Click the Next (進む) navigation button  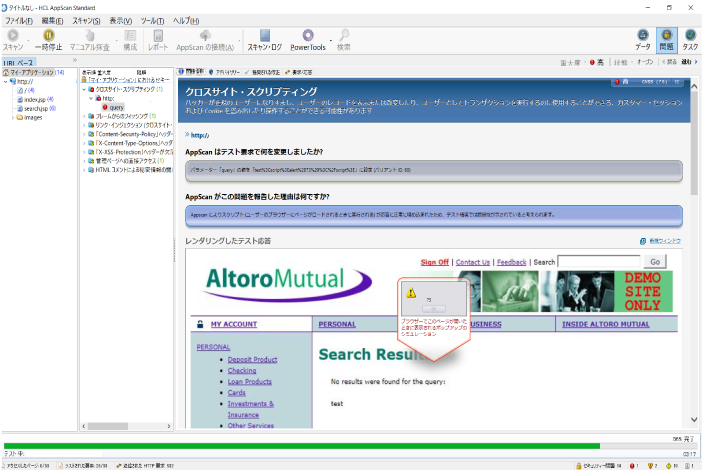tap(689, 62)
